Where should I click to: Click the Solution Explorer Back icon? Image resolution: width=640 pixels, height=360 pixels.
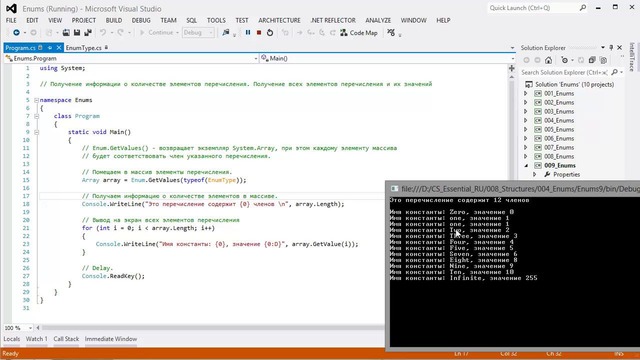[527, 60]
